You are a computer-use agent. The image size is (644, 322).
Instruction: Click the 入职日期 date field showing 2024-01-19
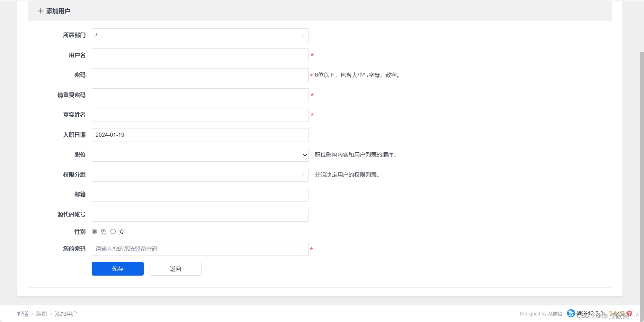200,135
